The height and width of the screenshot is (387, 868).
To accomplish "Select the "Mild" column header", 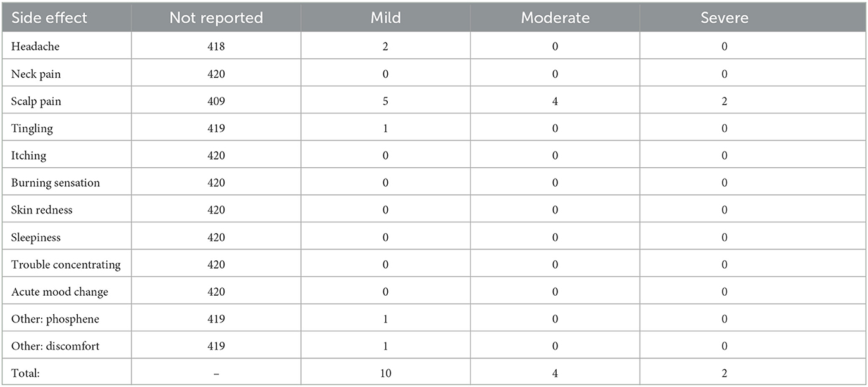I will point(385,18).
